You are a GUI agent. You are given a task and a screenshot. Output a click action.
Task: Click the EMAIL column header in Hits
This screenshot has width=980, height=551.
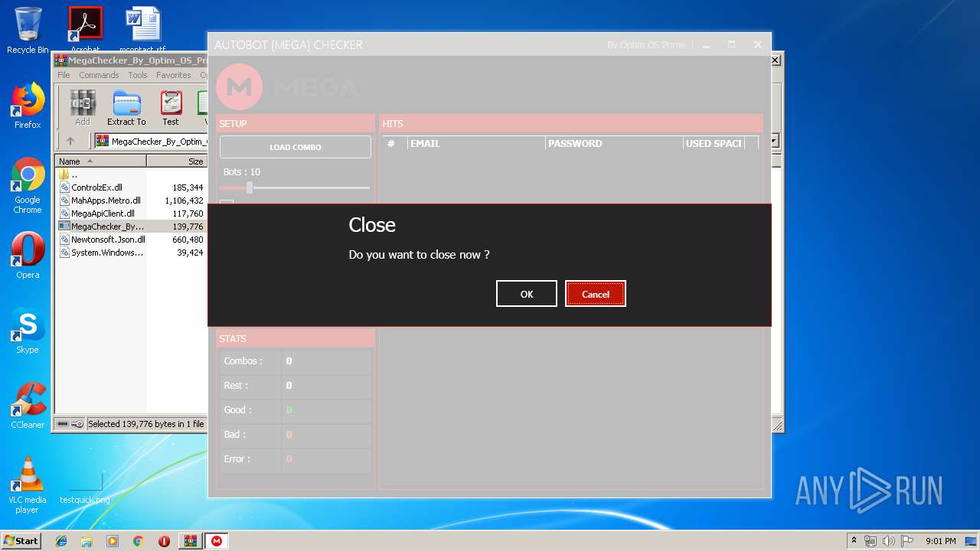(475, 143)
